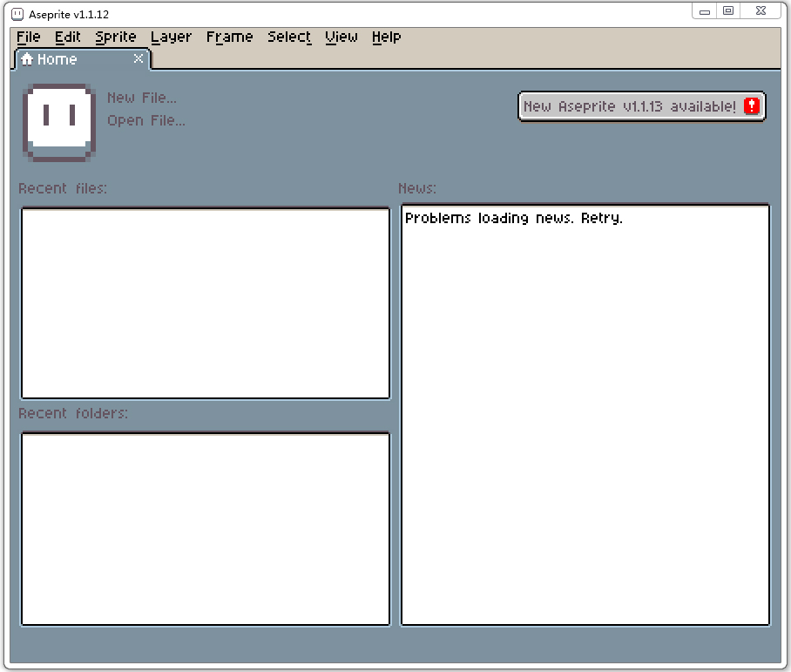Click inside the Recent folders panel
791x672 pixels.
point(206,527)
